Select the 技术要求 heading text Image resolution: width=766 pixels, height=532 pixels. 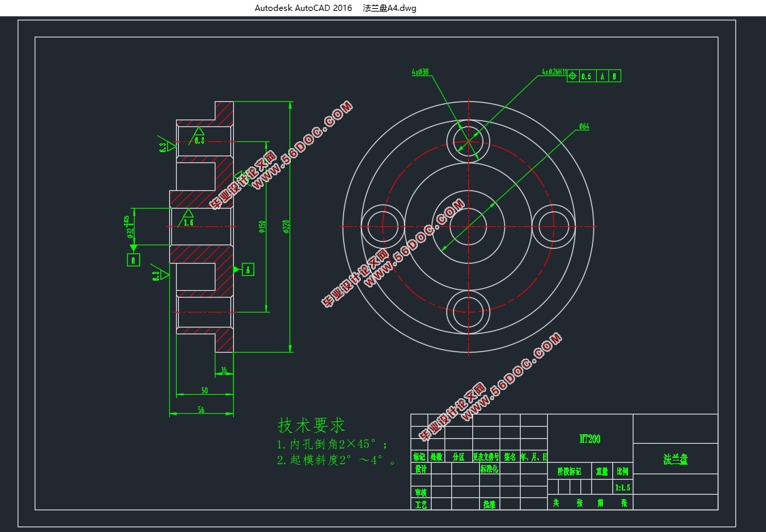pos(311,425)
